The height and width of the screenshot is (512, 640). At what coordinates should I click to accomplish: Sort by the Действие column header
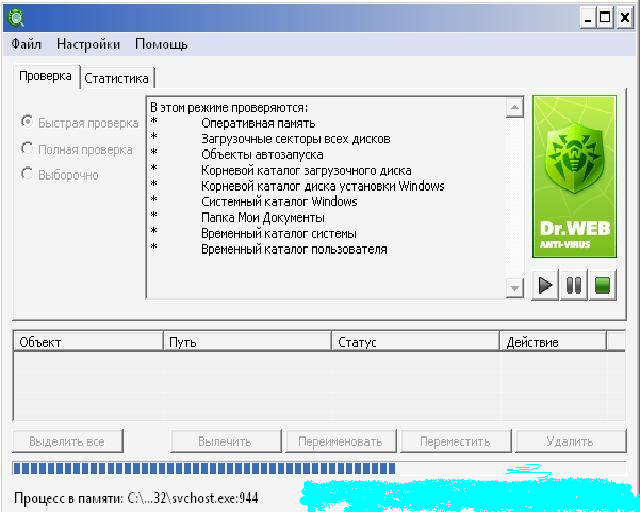[x=553, y=342]
